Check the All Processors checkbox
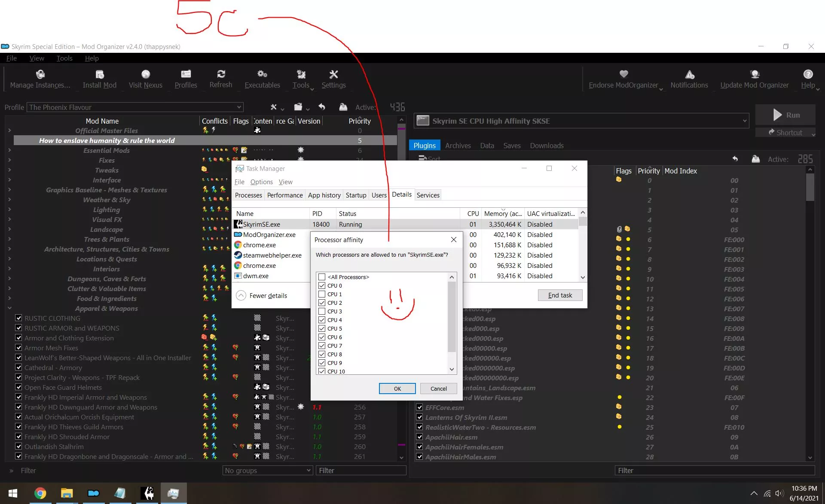825x504 pixels. 322,277
